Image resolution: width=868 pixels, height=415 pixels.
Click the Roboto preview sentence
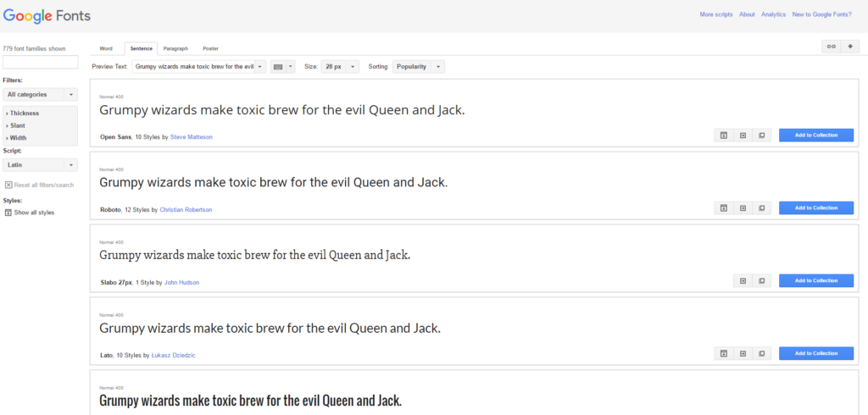tap(274, 183)
